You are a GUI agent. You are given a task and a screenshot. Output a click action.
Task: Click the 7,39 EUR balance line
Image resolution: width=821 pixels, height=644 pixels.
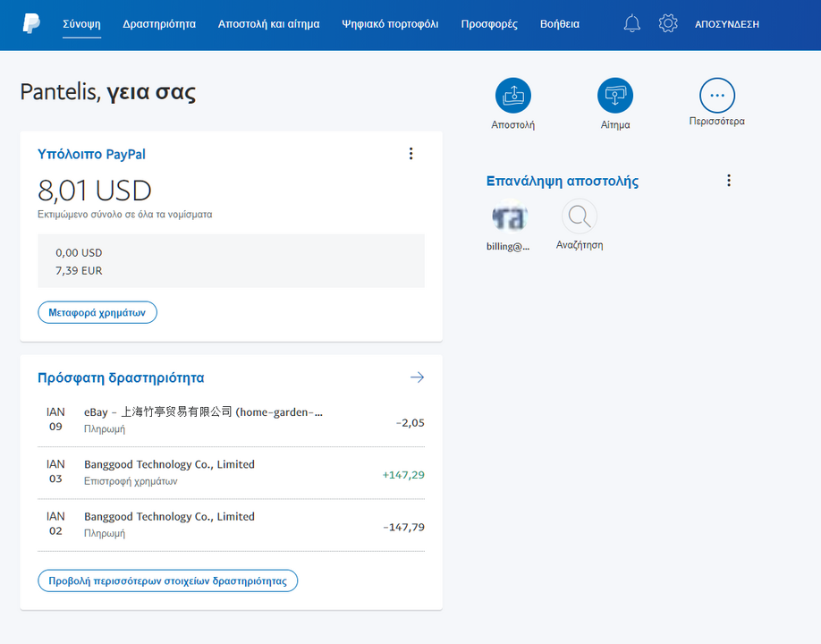coord(79,271)
